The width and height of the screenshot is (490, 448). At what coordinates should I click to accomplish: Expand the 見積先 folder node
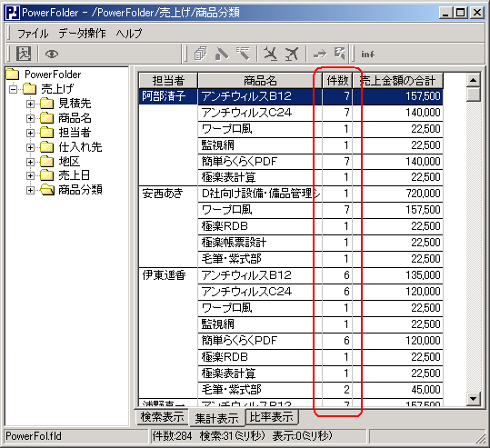point(30,104)
